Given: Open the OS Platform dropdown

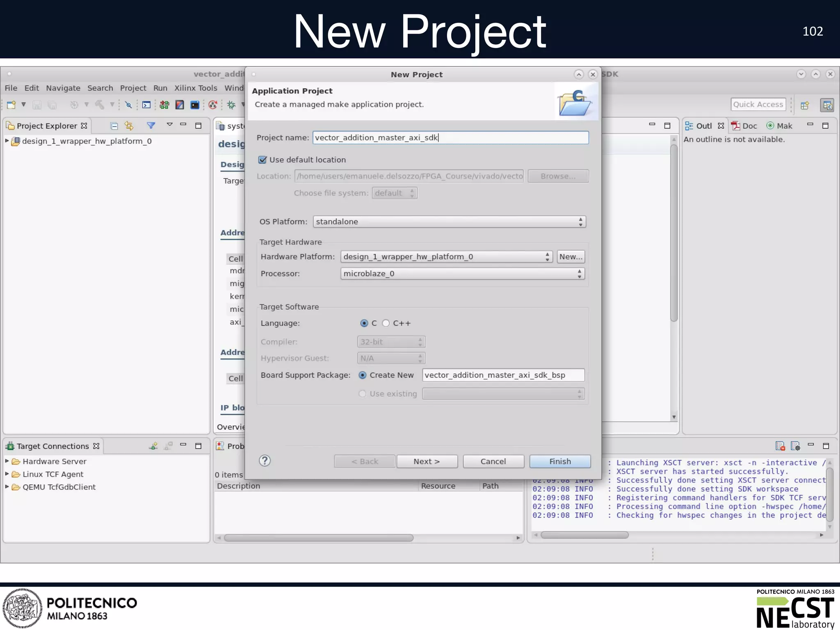Looking at the screenshot, I should tap(449, 222).
